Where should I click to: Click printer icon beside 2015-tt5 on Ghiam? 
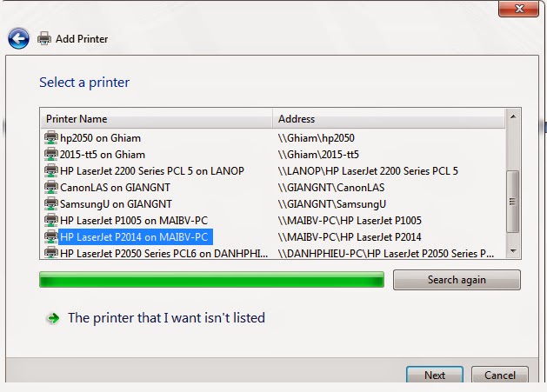click(51, 154)
